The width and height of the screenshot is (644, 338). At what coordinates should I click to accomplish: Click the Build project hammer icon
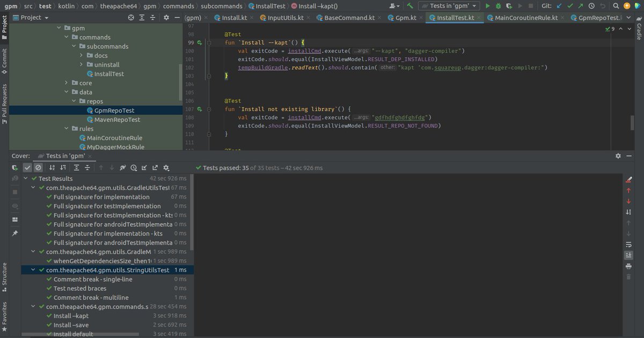pos(410,6)
